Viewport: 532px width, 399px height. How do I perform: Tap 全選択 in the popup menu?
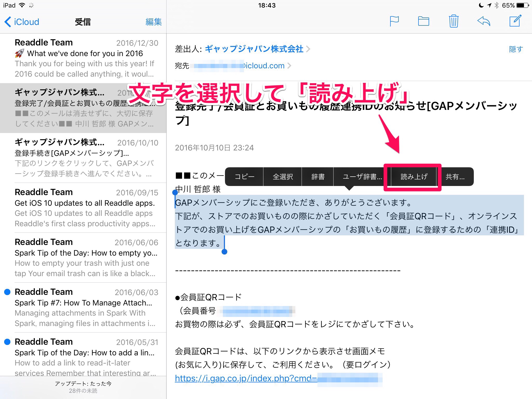coord(283,177)
